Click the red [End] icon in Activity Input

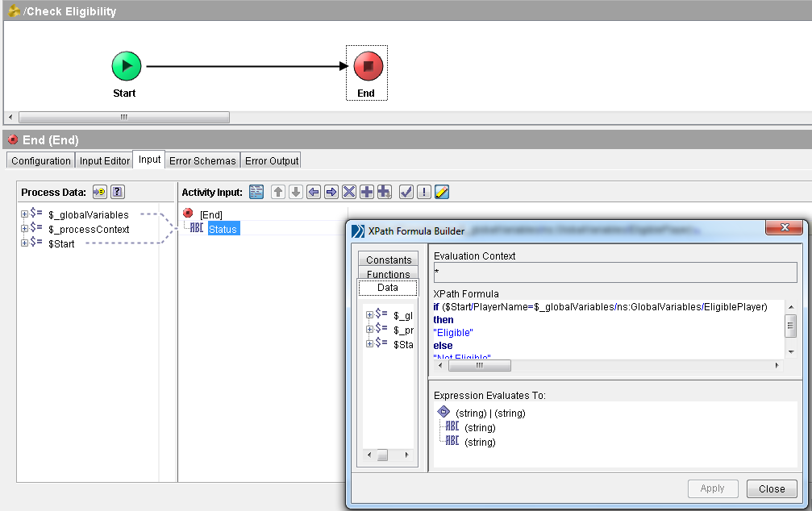pos(188,214)
